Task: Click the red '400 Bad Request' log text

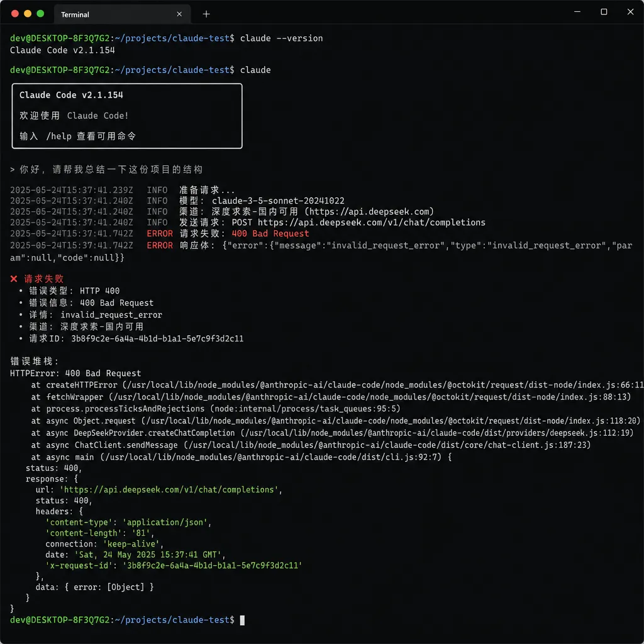Action: pyautogui.click(x=270, y=234)
